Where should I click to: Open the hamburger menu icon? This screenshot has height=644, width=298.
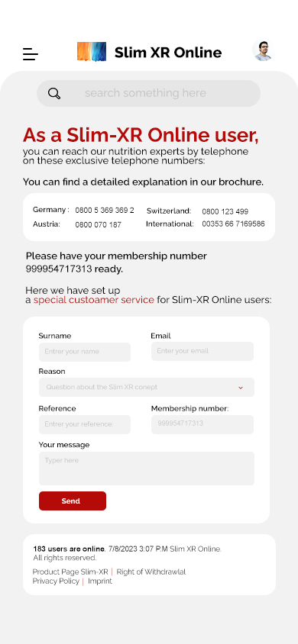[31, 54]
